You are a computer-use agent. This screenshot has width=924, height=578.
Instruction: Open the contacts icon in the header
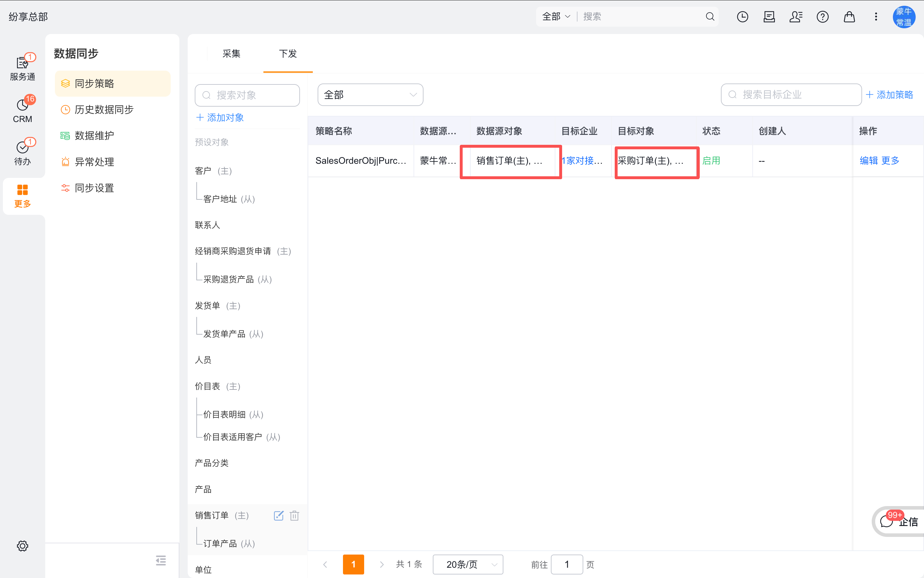796,16
